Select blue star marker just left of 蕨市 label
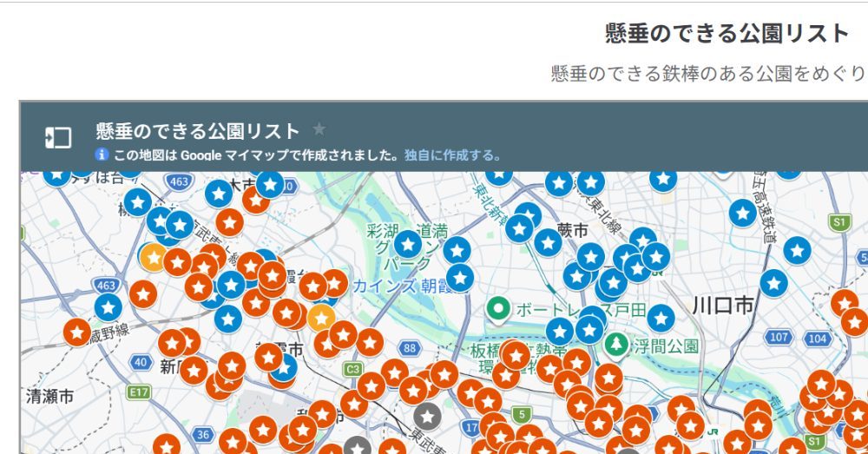Screen dimensions: 868x454 [548, 242]
